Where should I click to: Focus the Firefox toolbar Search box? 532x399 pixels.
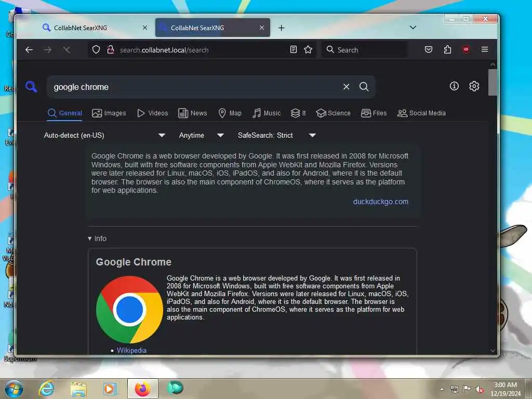(x=365, y=50)
